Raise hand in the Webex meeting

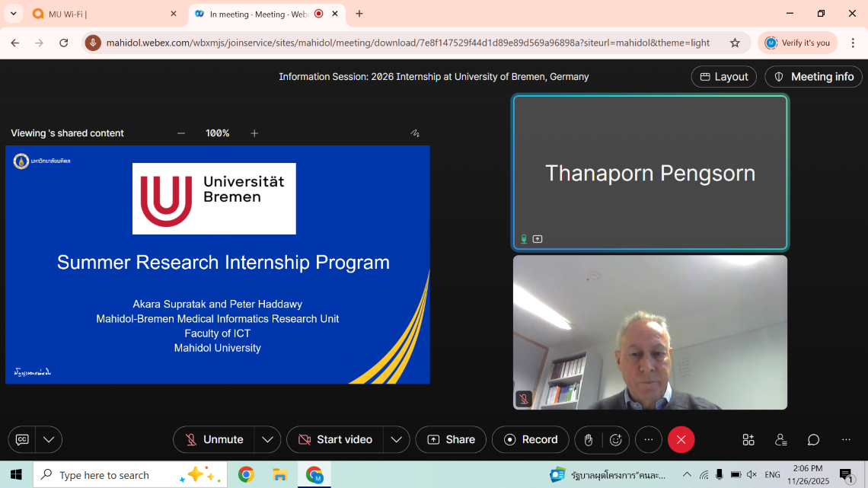(589, 440)
